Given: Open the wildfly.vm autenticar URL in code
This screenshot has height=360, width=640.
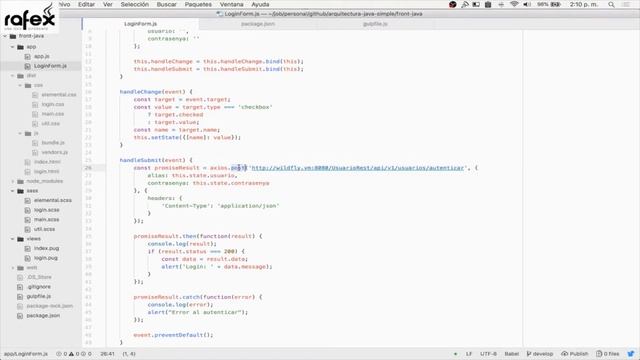Looking at the screenshot, I should (358, 168).
